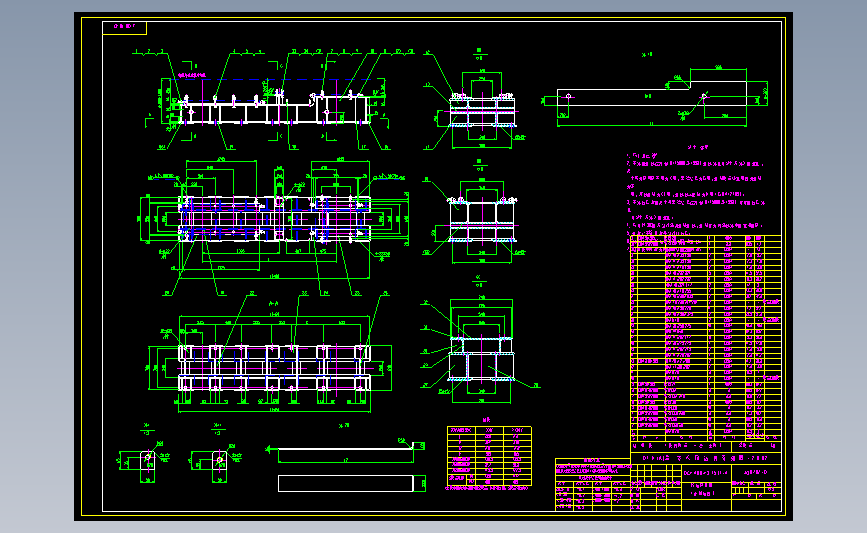867x533 pixels.
Task: Click the large yellow parts list table
Action: [706, 338]
